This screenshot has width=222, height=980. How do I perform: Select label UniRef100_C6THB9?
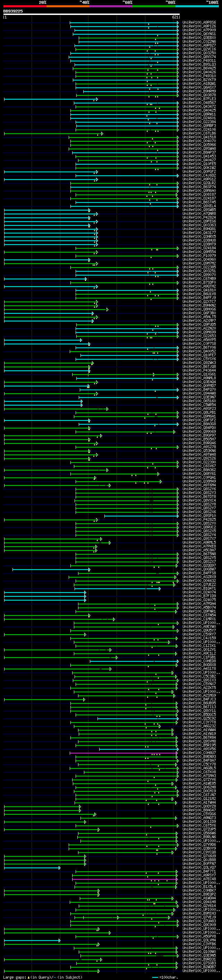click(x=199, y=279)
